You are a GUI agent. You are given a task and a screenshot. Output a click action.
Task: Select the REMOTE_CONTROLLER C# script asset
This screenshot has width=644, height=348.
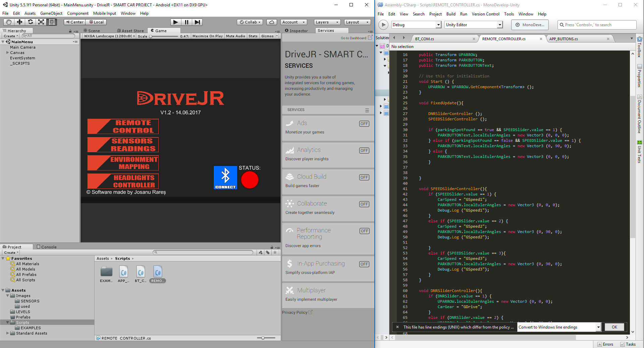click(158, 274)
